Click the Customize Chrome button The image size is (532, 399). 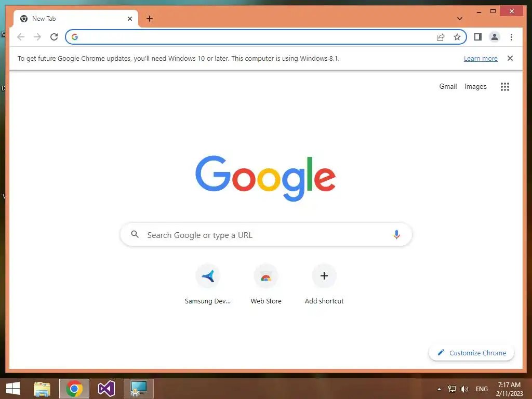(471, 353)
